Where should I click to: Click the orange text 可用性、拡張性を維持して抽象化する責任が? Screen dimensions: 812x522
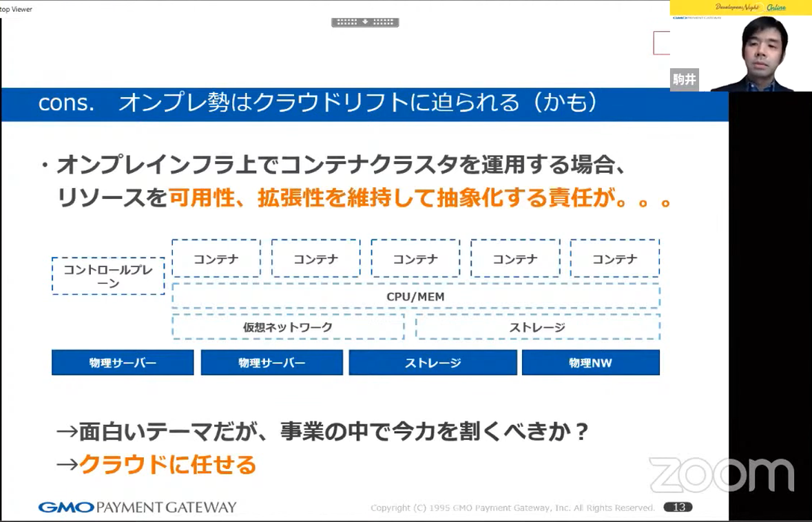[419, 199]
